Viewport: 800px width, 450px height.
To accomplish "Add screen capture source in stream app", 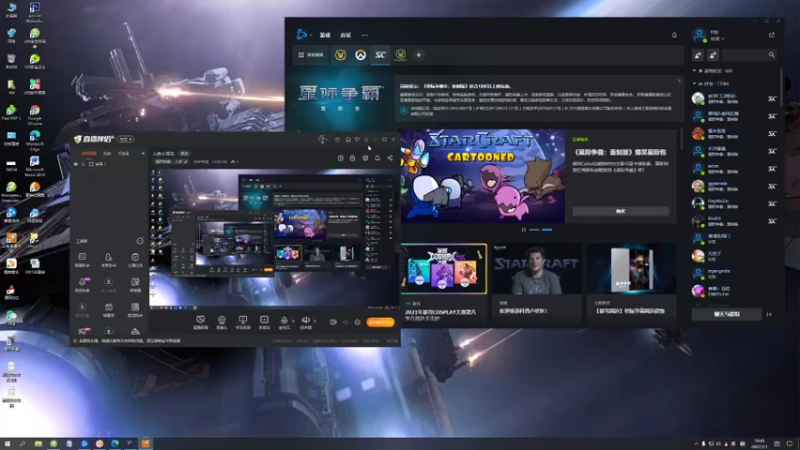I will [201, 322].
